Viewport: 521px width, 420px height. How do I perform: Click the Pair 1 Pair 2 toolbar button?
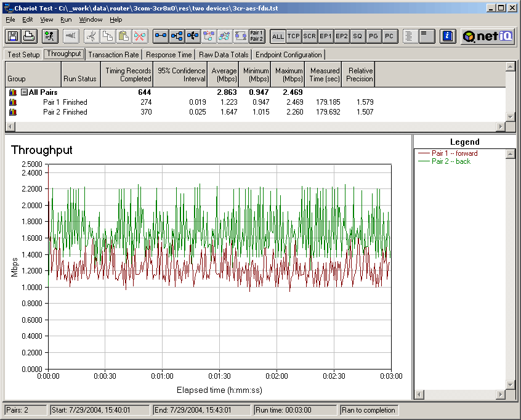pyautogui.click(x=257, y=36)
